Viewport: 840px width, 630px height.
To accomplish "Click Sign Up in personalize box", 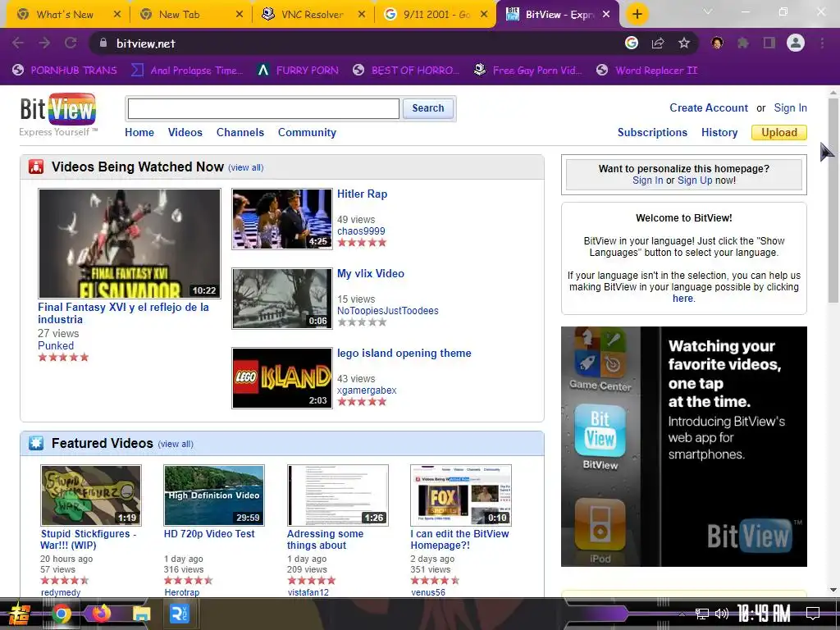I will 695,180.
